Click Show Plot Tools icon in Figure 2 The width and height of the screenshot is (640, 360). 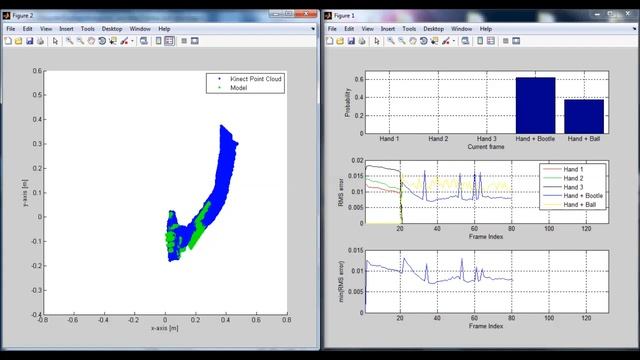195,41
